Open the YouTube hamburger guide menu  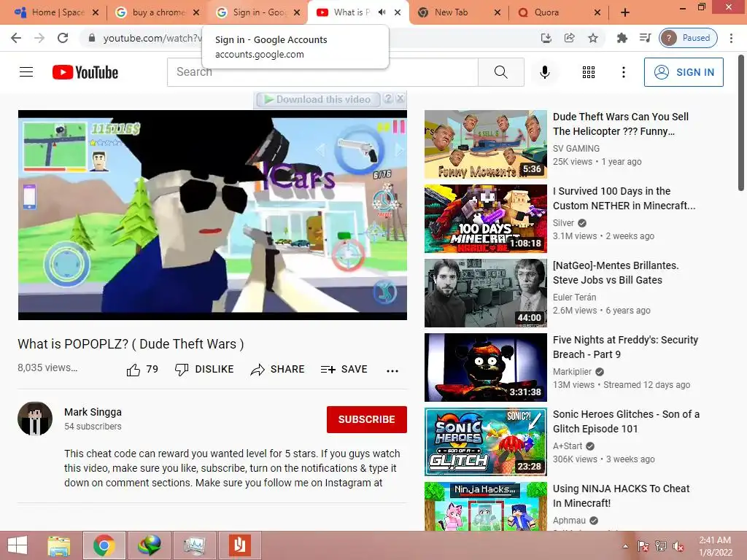pos(26,72)
